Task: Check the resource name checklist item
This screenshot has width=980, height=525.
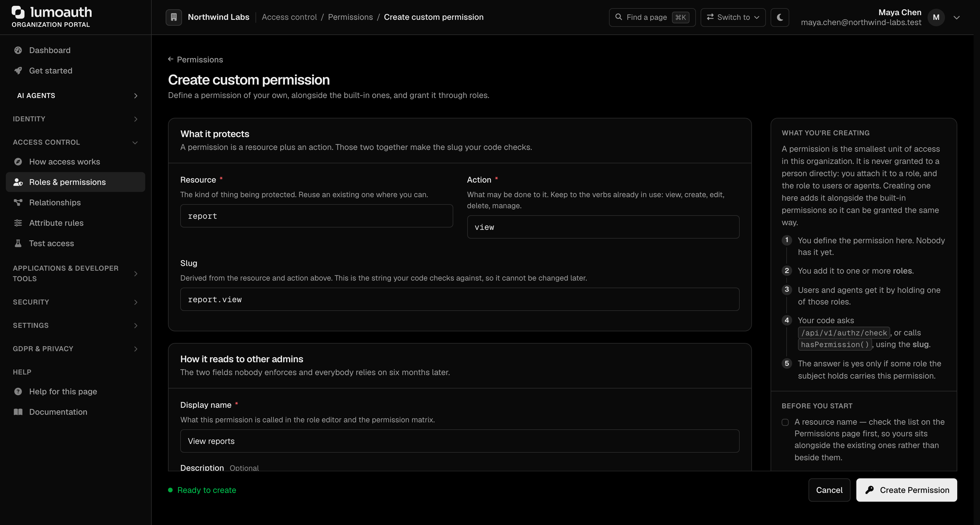Action: pos(785,422)
